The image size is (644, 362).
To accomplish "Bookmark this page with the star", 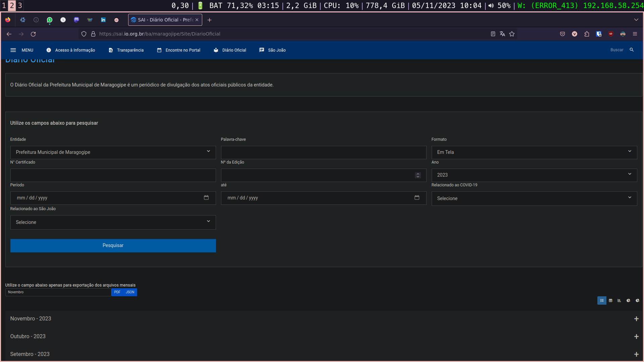I will [x=512, y=34].
